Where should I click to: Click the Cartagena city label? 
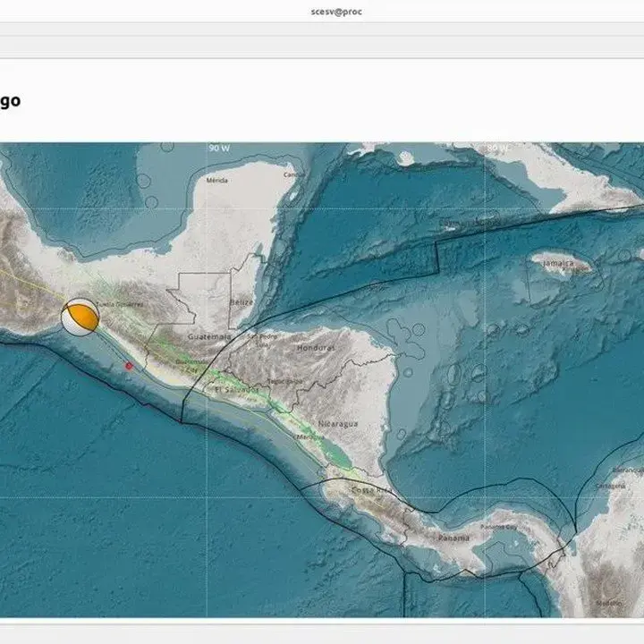pos(610,486)
